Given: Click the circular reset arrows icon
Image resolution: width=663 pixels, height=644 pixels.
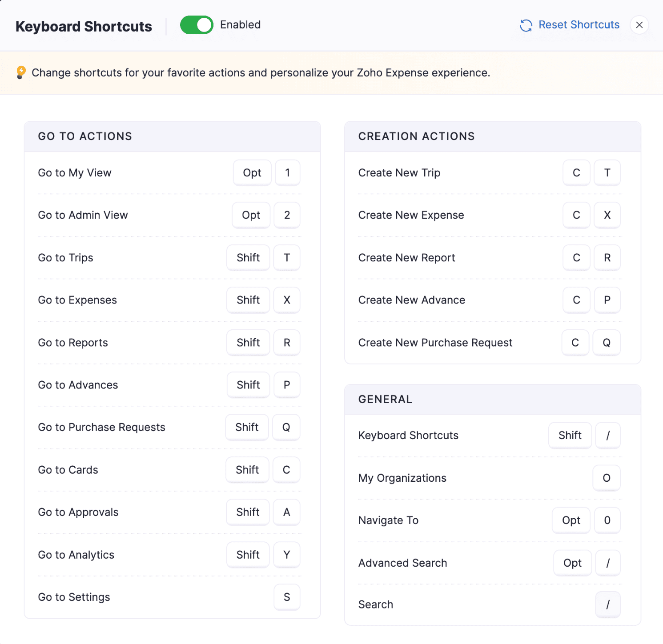Looking at the screenshot, I should (x=526, y=25).
